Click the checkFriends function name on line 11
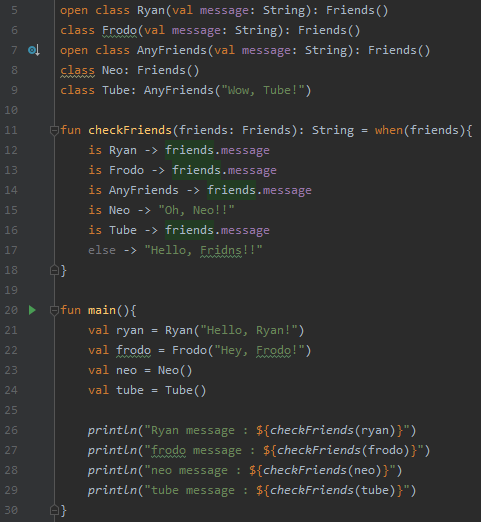This screenshot has width=481, height=522. click(x=130, y=130)
